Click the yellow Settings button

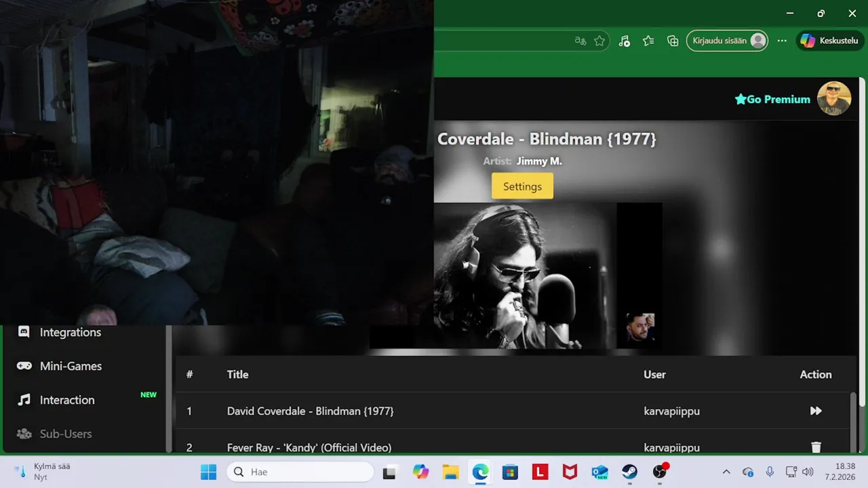522,186
